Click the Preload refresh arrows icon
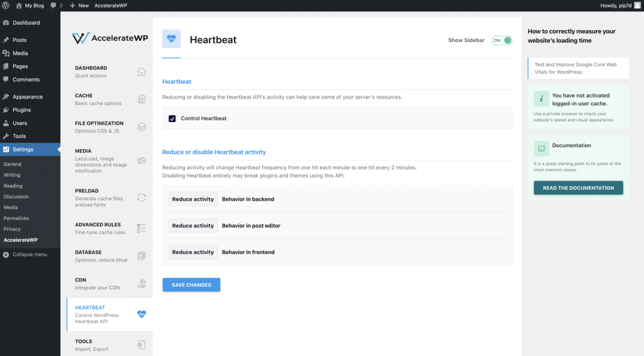644x356 pixels. [x=142, y=197]
